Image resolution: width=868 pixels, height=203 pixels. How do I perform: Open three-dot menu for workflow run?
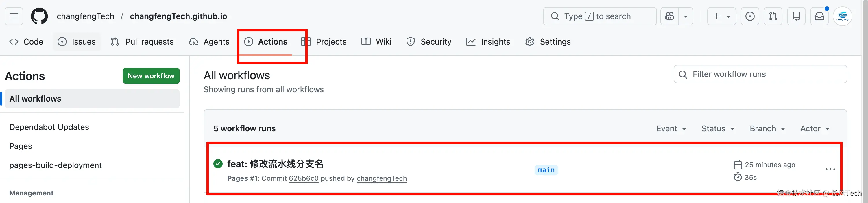[830, 169]
